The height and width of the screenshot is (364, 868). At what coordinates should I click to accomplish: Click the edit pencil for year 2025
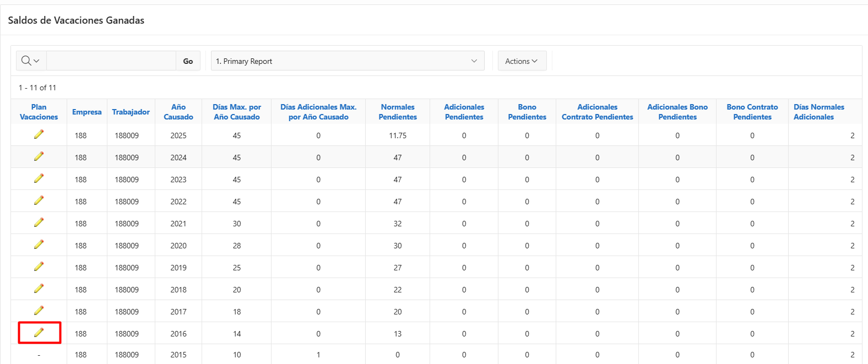39,134
